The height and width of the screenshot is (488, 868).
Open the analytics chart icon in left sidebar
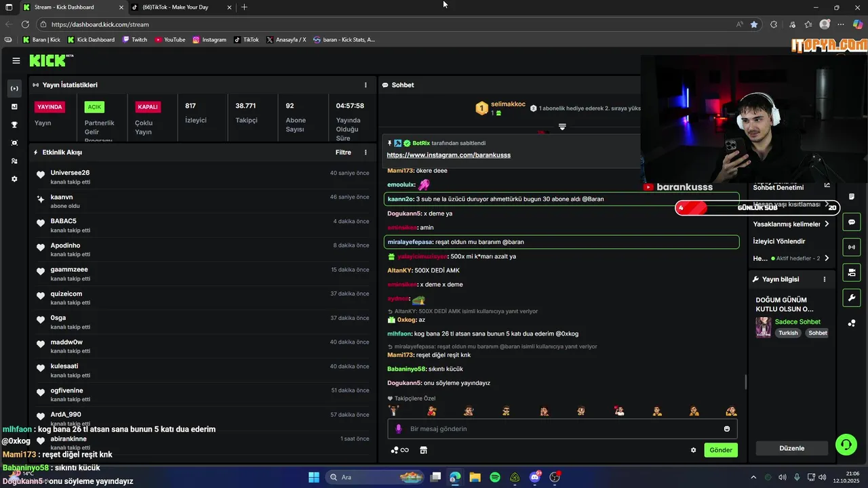pyautogui.click(x=14, y=106)
